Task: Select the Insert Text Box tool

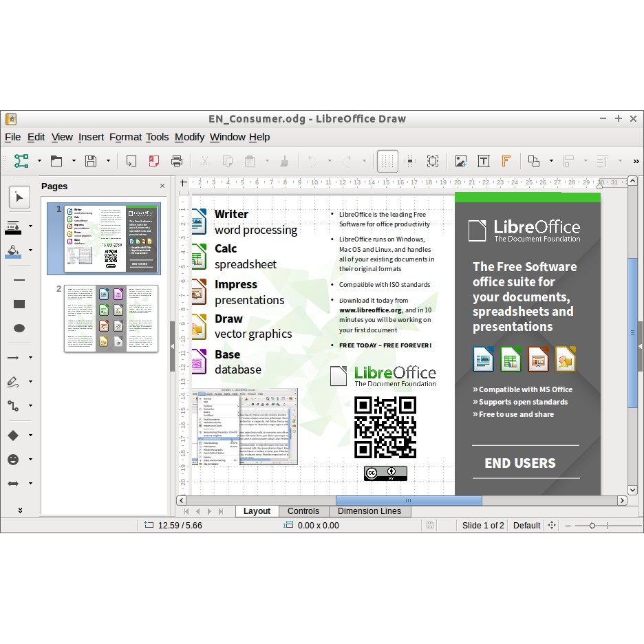Action: (x=484, y=161)
